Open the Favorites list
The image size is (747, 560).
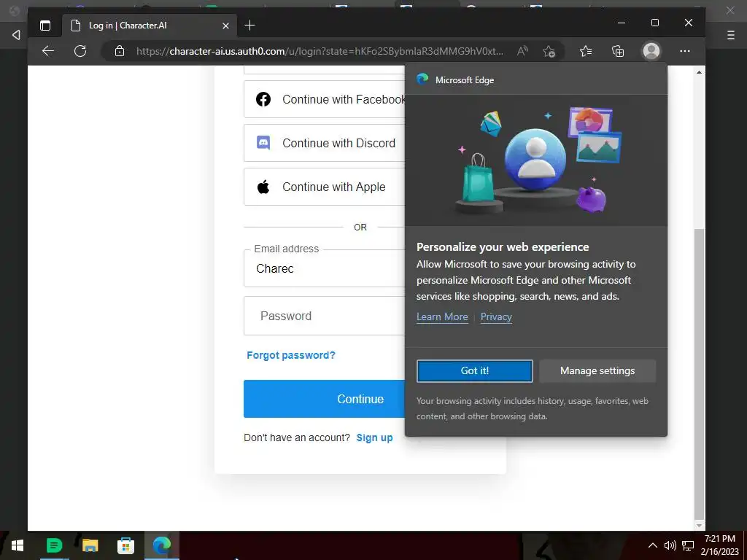(586, 51)
